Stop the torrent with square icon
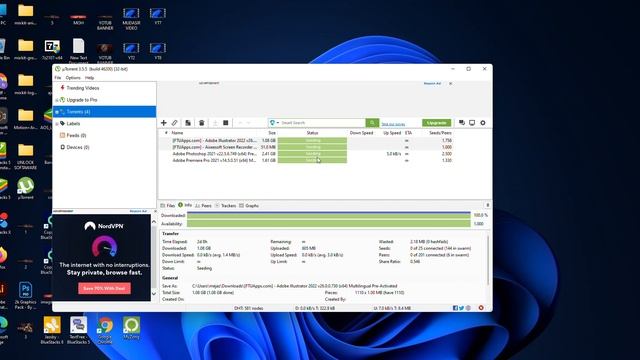 (x=226, y=123)
